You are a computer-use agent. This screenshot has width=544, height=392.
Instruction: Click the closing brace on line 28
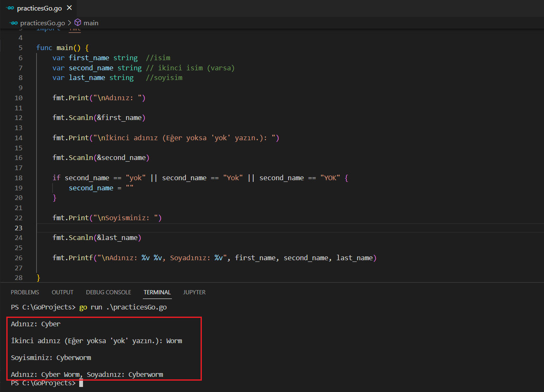(38, 277)
